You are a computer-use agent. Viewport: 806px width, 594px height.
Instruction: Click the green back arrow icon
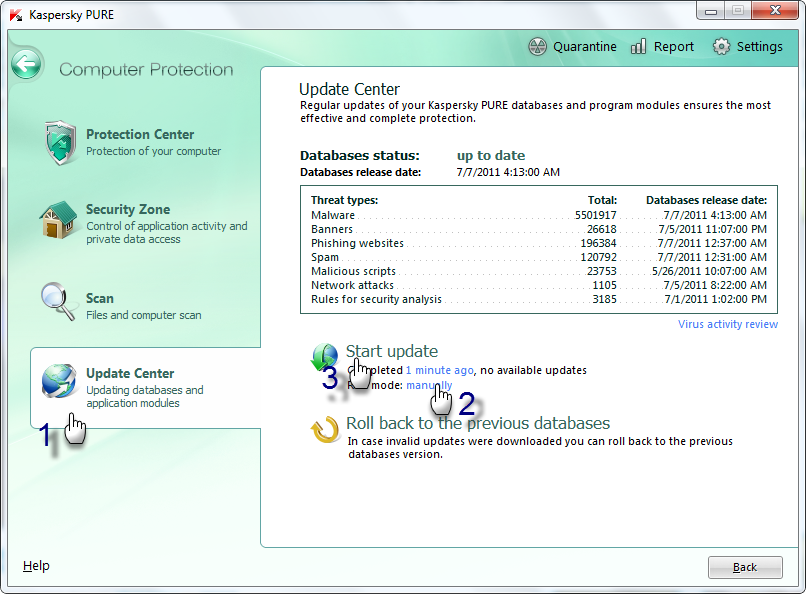(x=26, y=65)
